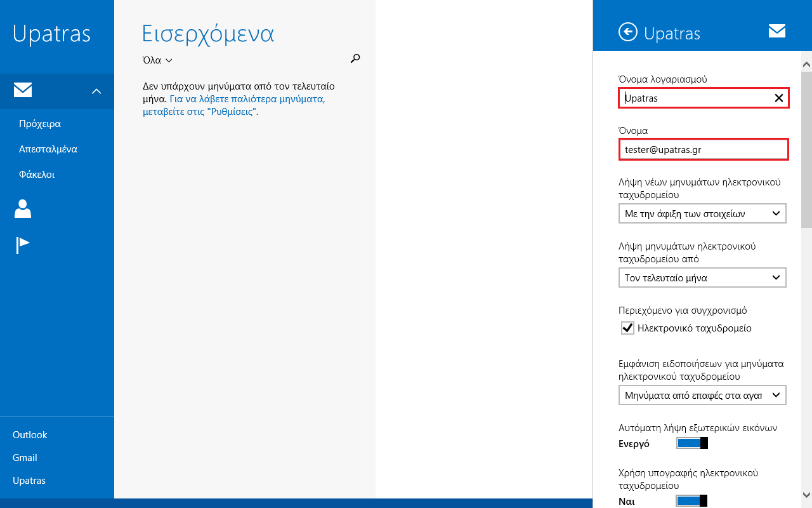Toggle the Ηλεκτρονικό ταχυδρομείο checkbox
This screenshot has height=508, width=812.
(627, 328)
